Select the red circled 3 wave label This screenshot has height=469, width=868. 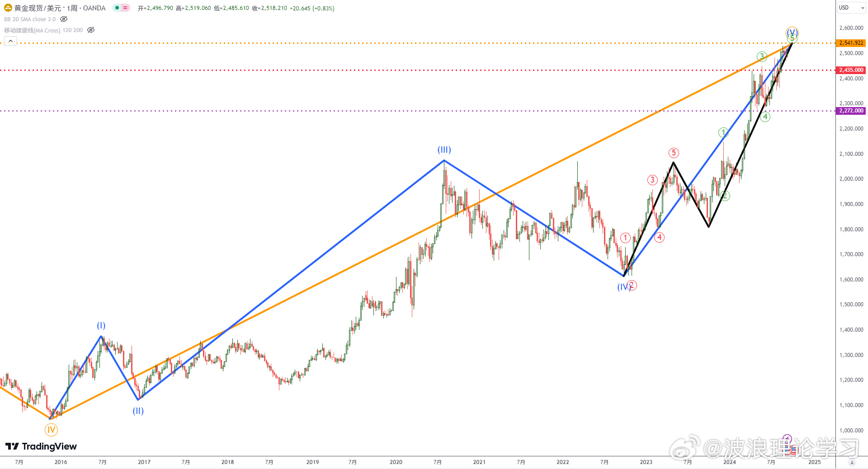652,180
